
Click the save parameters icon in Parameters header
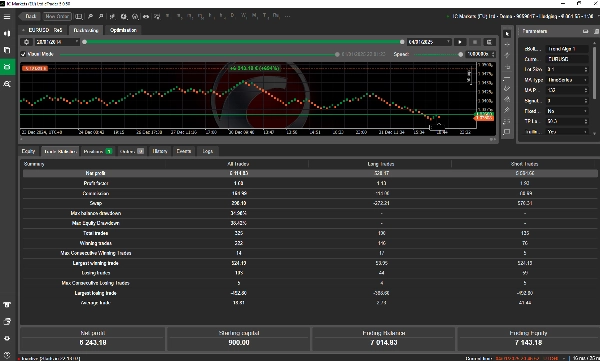pyautogui.click(x=585, y=31)
